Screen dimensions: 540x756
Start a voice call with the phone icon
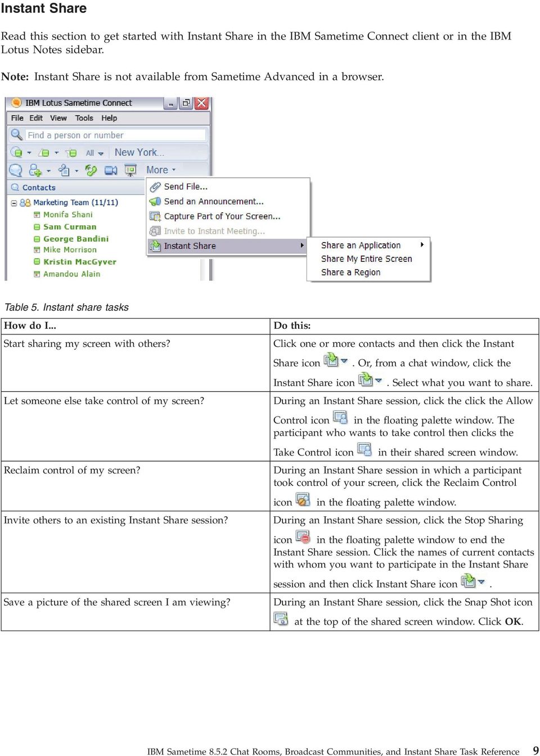[x=91, y=169]
